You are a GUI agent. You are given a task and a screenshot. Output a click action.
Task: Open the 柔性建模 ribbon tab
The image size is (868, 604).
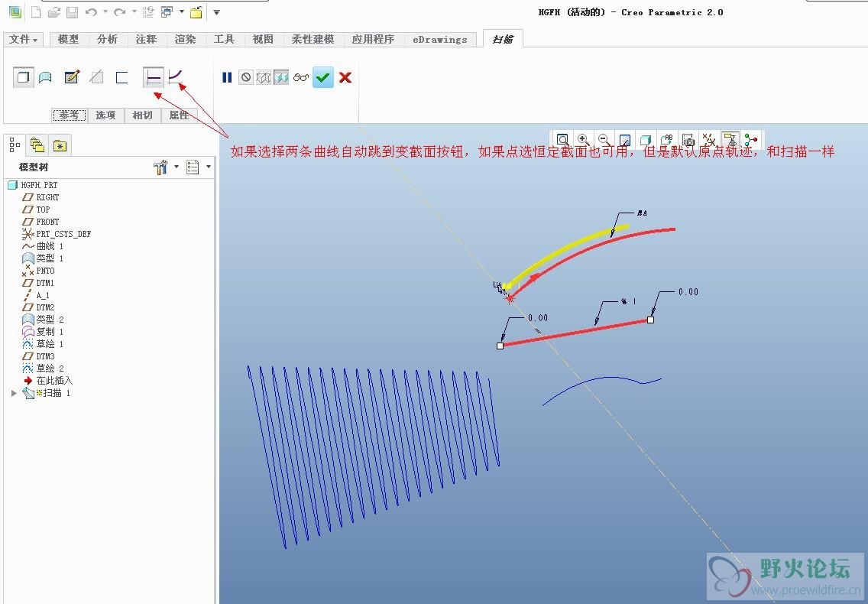coord(313,39)
